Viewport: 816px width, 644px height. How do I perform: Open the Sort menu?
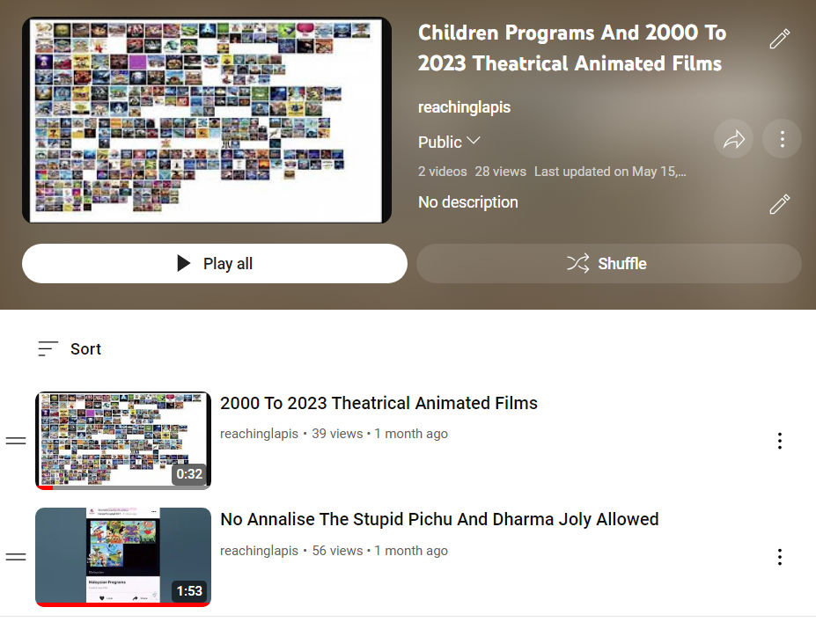coord(70,348)
